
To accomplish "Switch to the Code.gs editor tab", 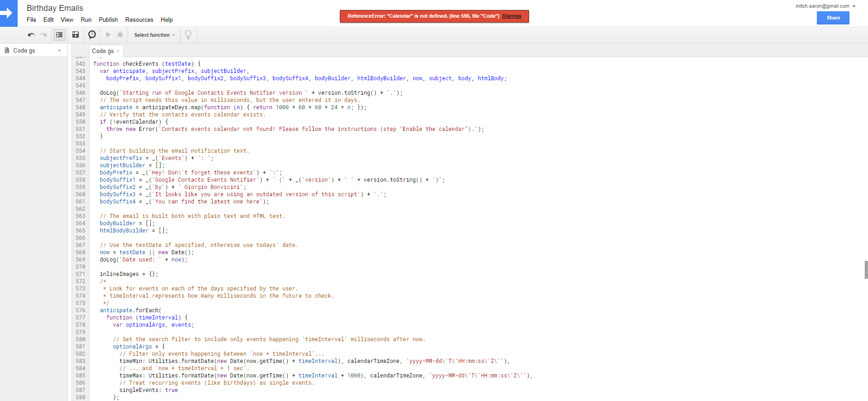I will point(103,51).
